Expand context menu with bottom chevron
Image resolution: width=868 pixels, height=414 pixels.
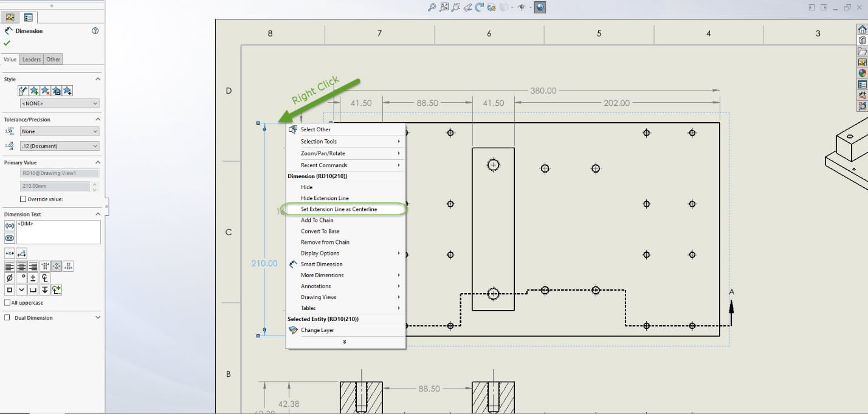pyautogui.click(x=345, y=342)
